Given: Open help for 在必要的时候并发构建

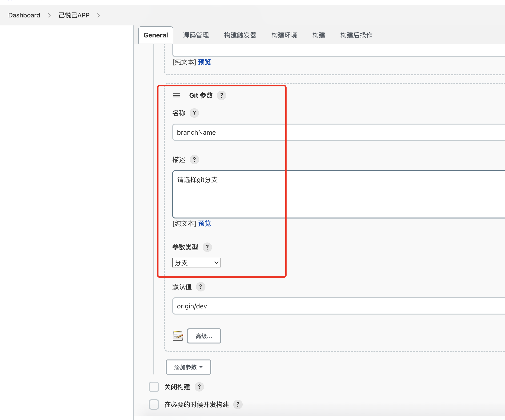Looking at the screenshot, I should pos(238,405).
